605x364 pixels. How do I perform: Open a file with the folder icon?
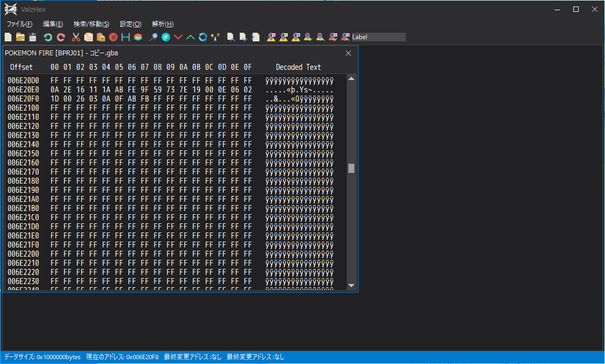(20, 37)
